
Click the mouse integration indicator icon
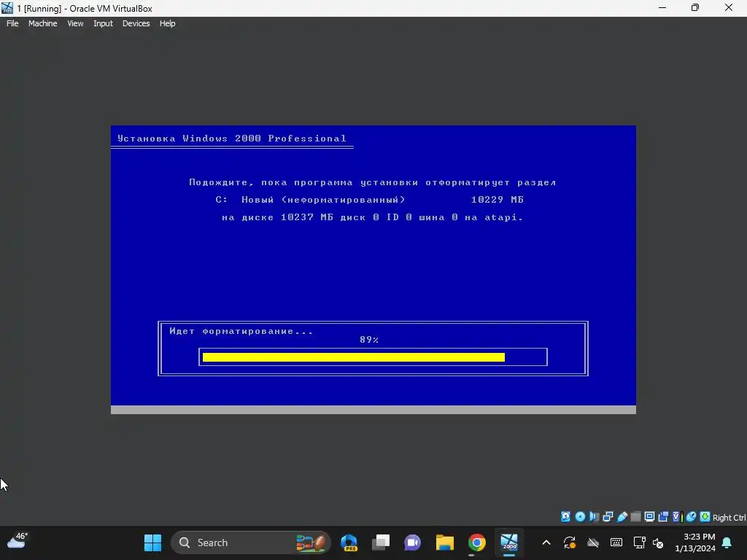(692, 517)
